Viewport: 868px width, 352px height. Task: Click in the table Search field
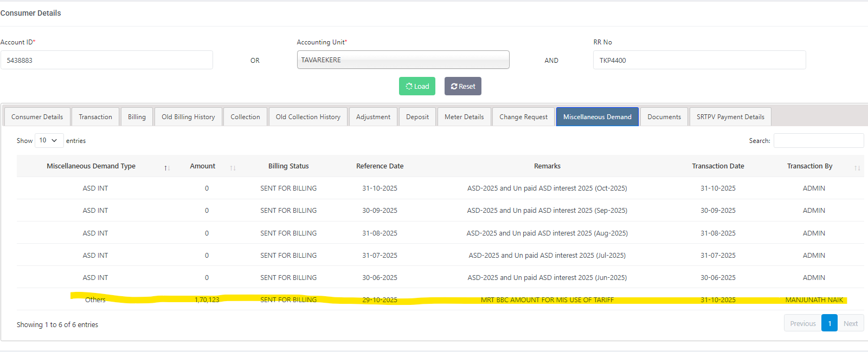click(818, 141)
